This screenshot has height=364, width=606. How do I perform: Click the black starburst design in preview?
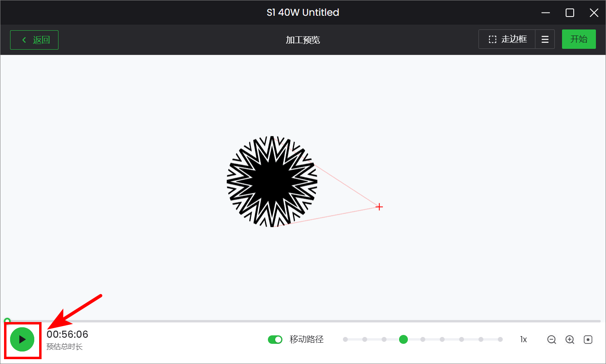coord(272,182)
